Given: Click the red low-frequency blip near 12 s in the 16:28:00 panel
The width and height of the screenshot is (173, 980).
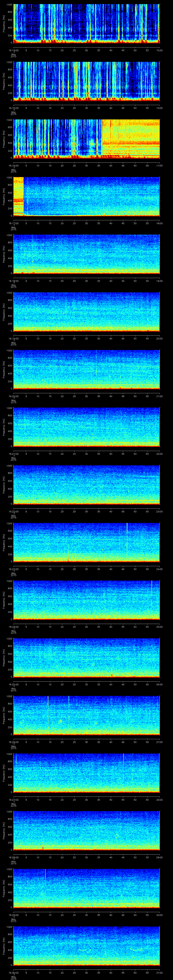Looking at the screenshot, I should [43, 847].
